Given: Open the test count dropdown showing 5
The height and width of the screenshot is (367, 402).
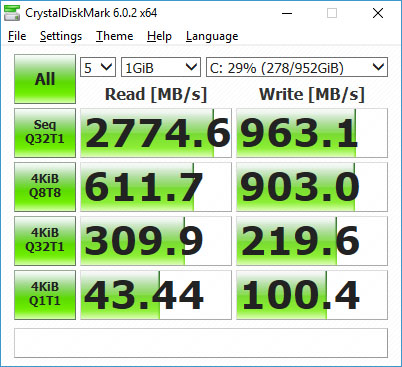Looking at the screenshot, I should 98,67.
